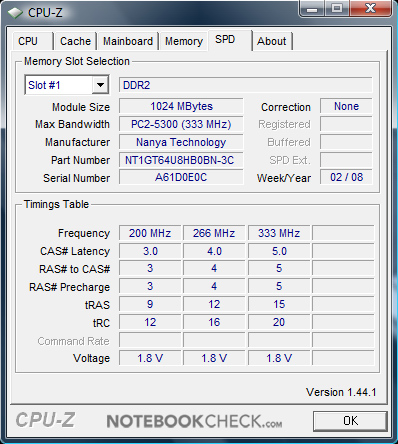Close the CPU-Z window

click(370, 9)
